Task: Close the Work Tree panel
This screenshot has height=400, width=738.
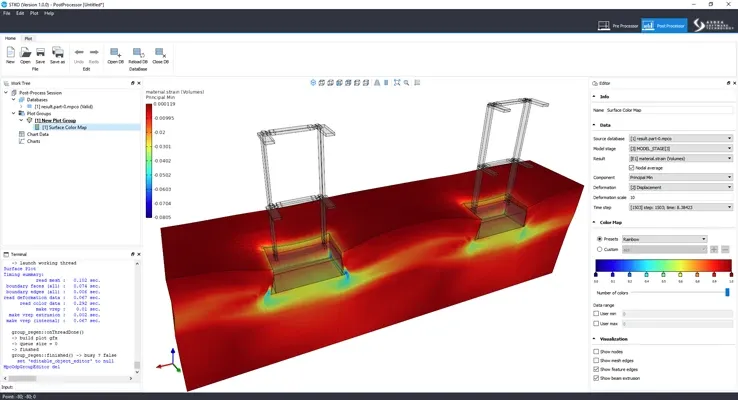Action: 139,83
